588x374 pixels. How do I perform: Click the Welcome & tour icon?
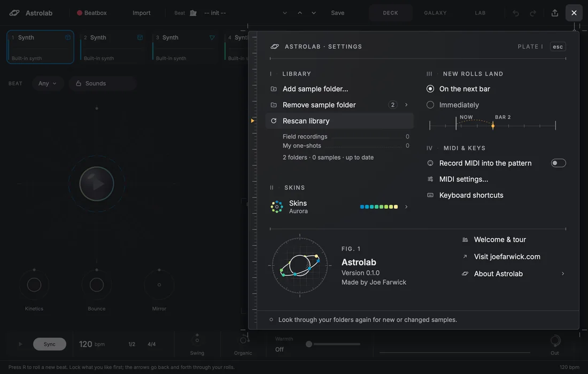pos(465,239)
